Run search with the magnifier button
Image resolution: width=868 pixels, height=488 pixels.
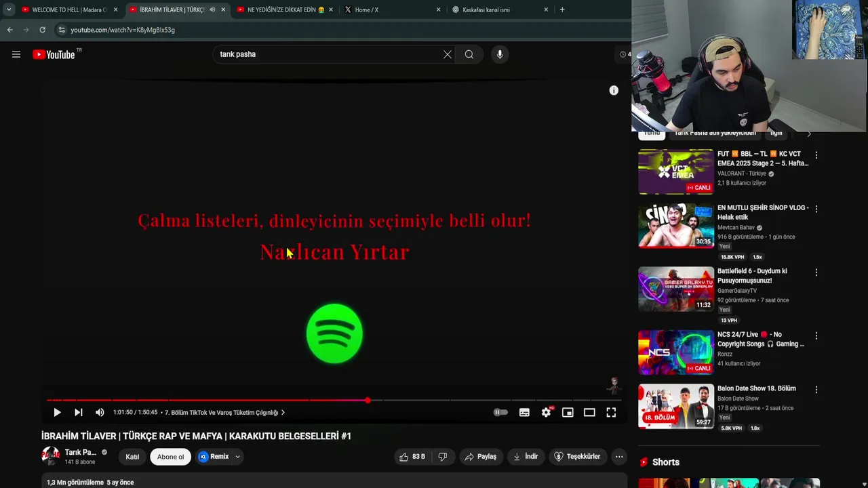pos(469,54)
